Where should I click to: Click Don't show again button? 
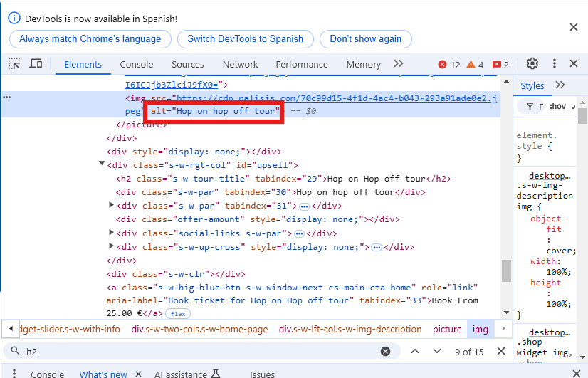[x=366, y=39]
